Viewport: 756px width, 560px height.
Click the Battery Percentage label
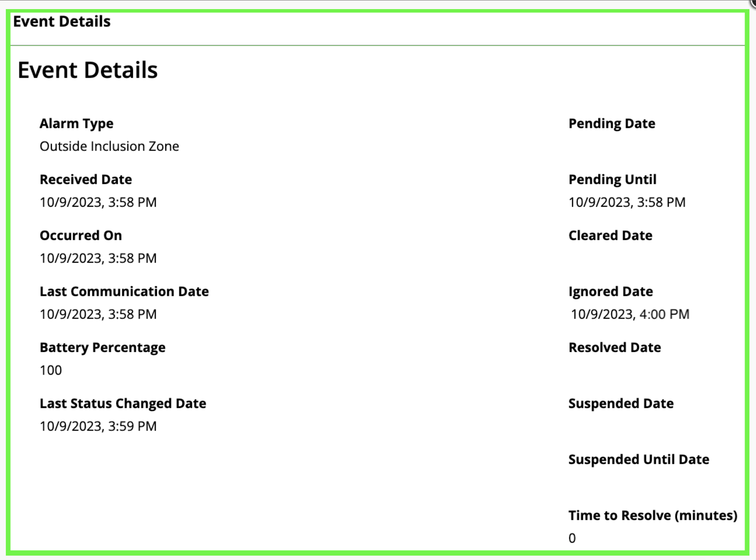102,347
